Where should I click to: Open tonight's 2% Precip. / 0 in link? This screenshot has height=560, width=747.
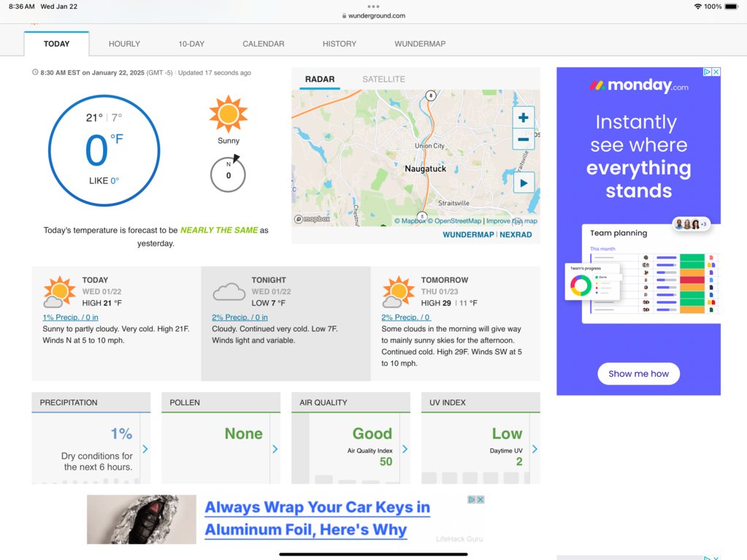click(x=240, y=317)
